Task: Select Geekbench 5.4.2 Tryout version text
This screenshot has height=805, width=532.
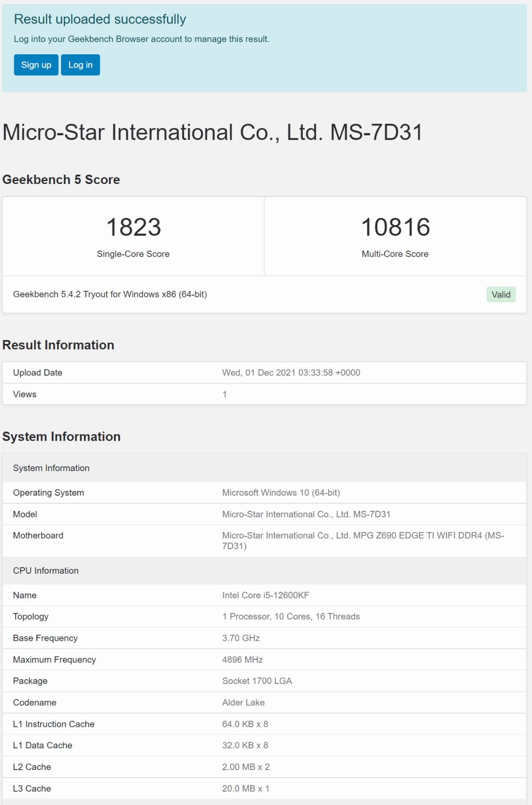Action: pos(110,294)
